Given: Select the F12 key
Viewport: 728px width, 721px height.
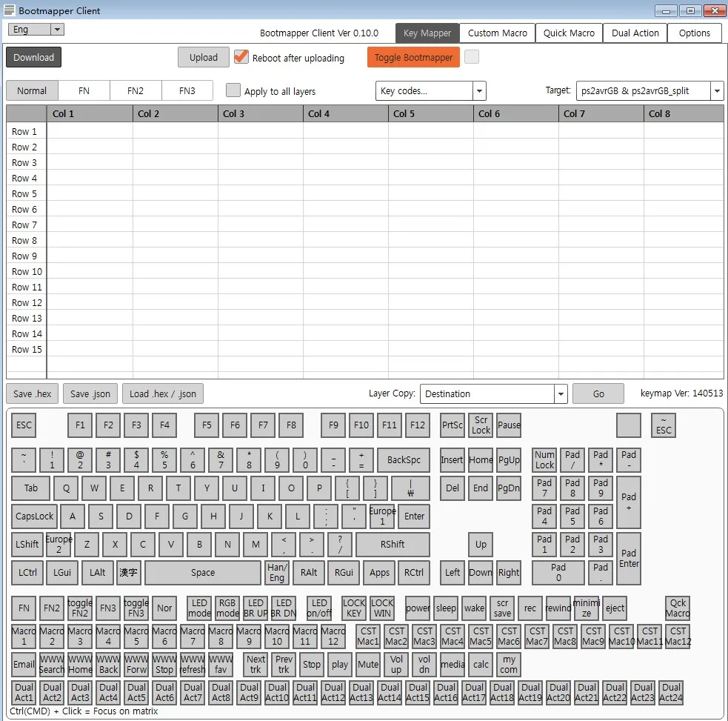Looking at the screenshot, I should click(418, 425).
